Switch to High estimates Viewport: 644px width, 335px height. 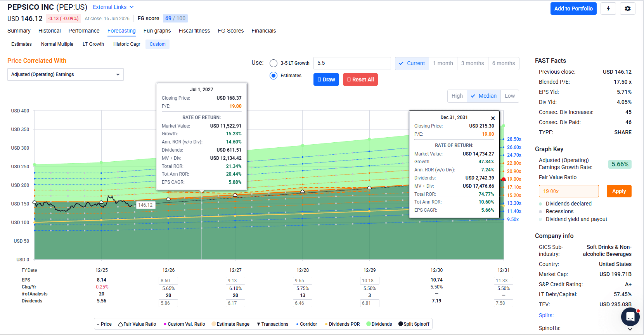pyautogui.click(x=457, y=96)
